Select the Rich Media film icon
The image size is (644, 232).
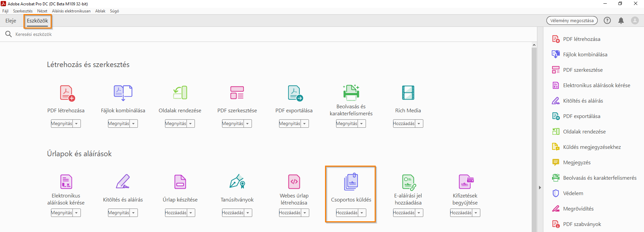coord(408,93)
